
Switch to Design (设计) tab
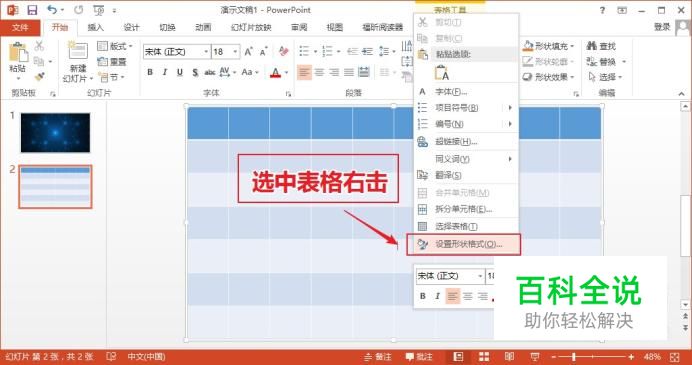[x=132, y=27]
